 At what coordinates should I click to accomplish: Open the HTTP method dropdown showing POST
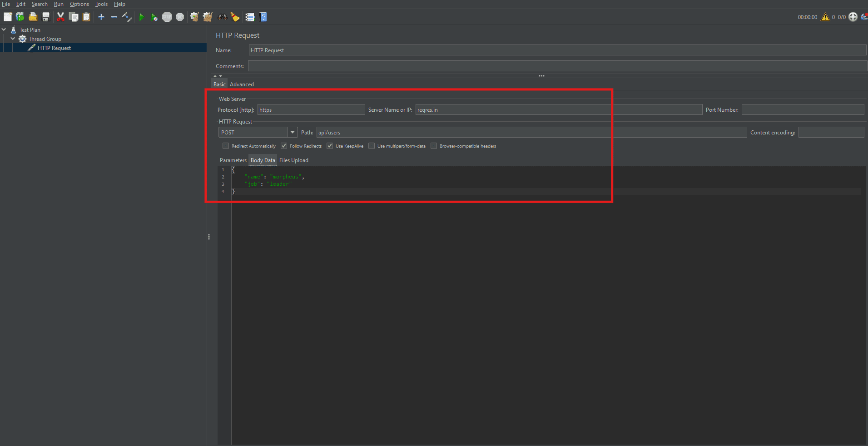pyautogui.click(x=292, y=132)
